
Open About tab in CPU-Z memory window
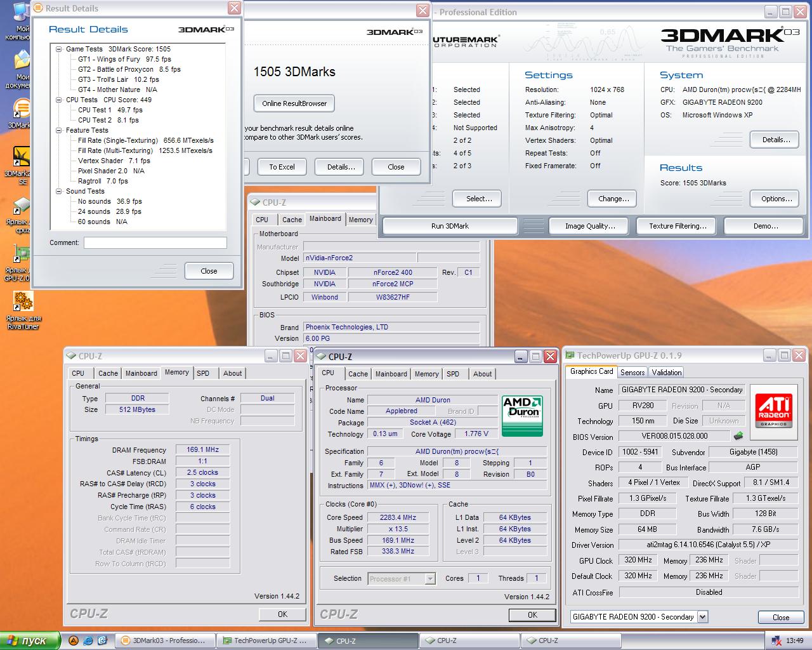pyautogui.click(x=232, y=373)
